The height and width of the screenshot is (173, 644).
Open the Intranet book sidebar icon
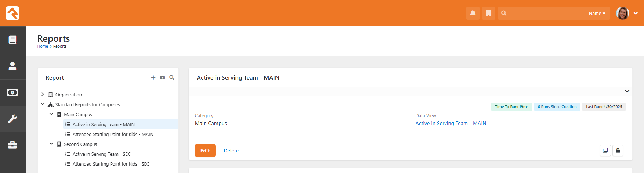12,40
